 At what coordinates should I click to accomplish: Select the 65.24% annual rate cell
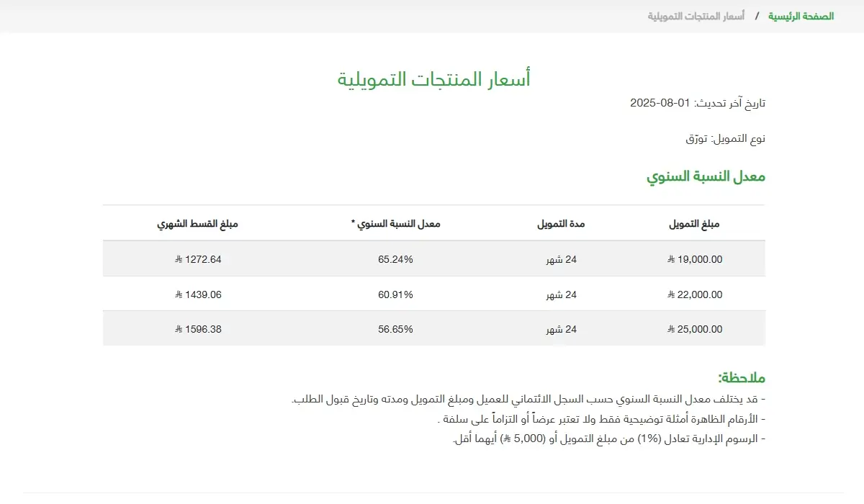395,260
